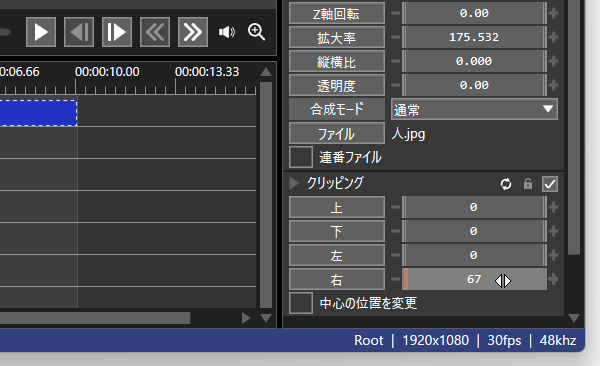Click the 右 clipping label button

click(x=337, y=279)
